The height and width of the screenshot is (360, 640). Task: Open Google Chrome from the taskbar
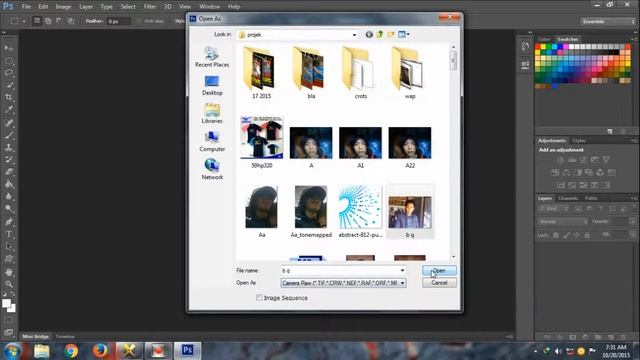(x=71, y=351)
